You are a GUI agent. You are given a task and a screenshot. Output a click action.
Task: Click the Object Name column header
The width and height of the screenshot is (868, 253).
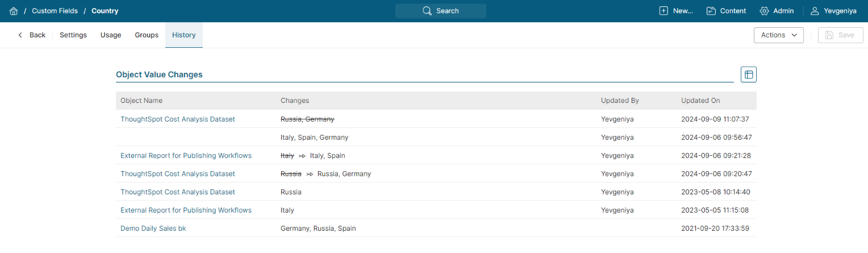141,101
